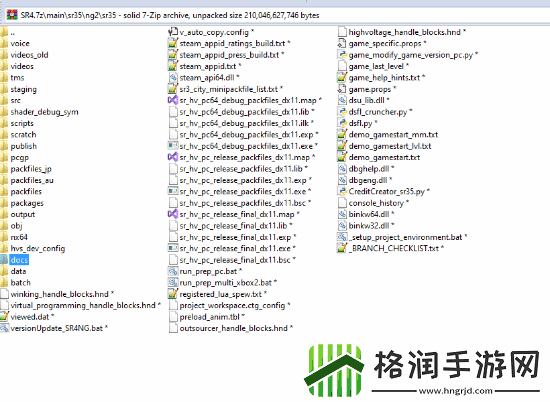Screen dimensions: 550x402
Task: Click the Visual Studio icon of sr_hv_pc64_debug_packfiles_dx11.map
Action: pos(173,100)
